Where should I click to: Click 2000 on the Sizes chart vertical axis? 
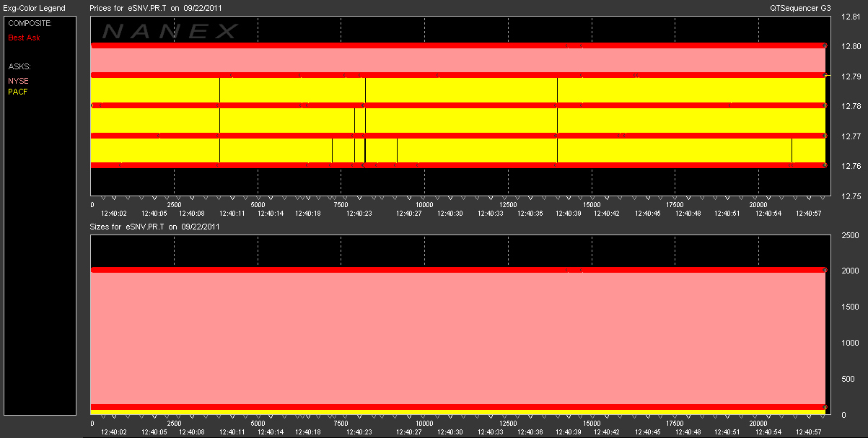[x=851, y=271]
